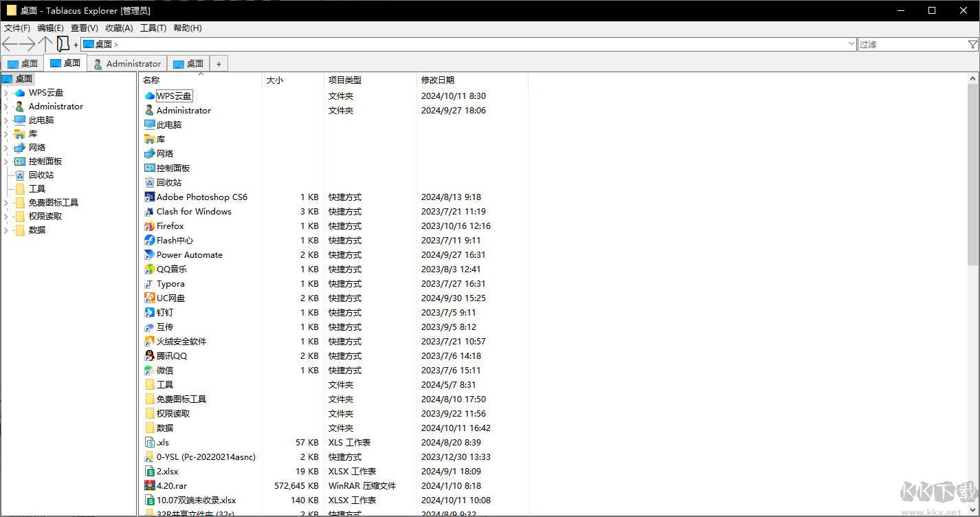Open the 收藏(A) menu
The height and width of the screenshot is (517, 980).
pyautogui.click(x=119, y=28)
